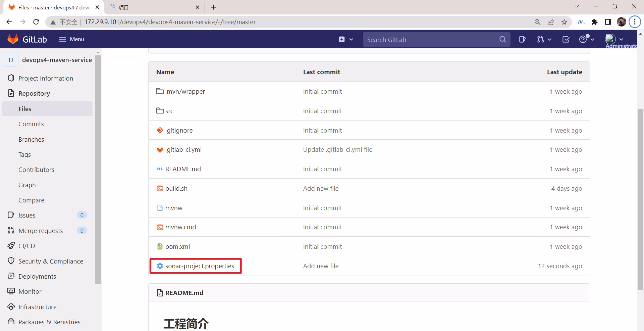
Task: Click the search magnifier icon in GitLab
Action: pyautogui.click(x=502, y=39)
